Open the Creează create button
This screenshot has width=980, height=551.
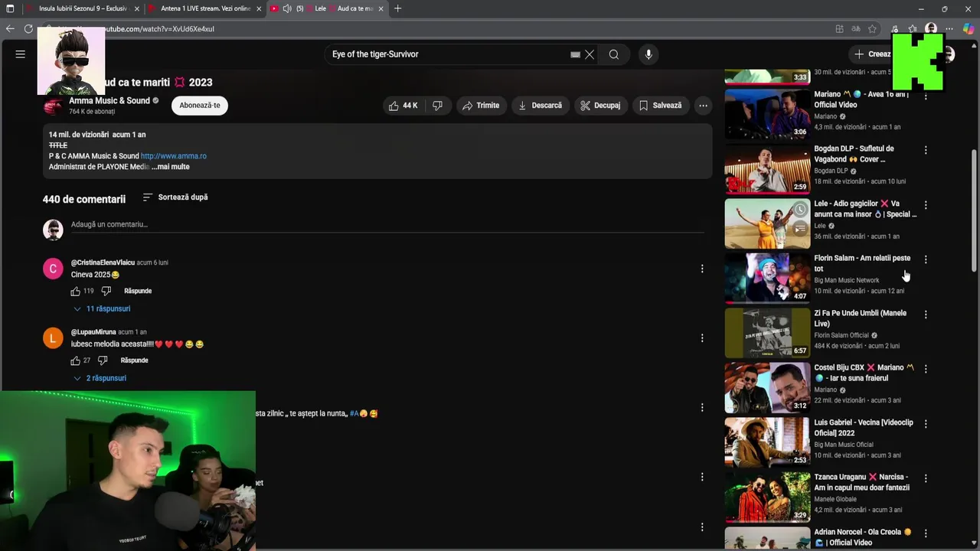tap(873, 54)
